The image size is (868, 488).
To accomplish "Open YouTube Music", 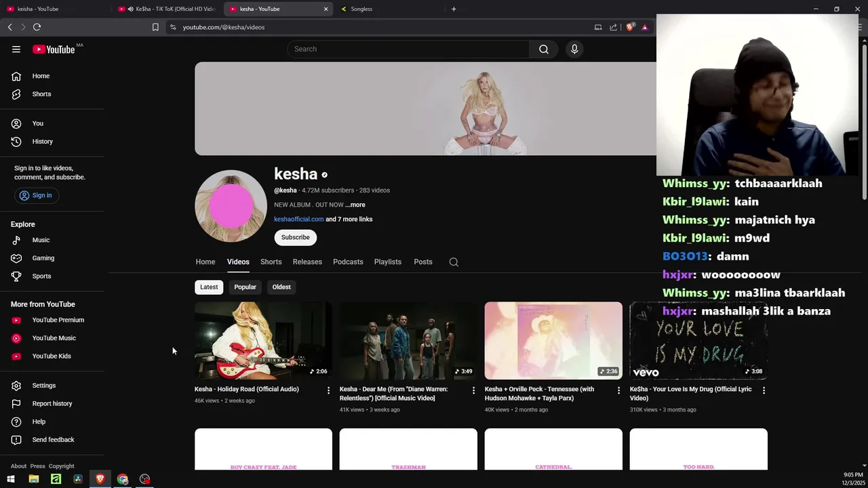I will [x=52, y=338].
